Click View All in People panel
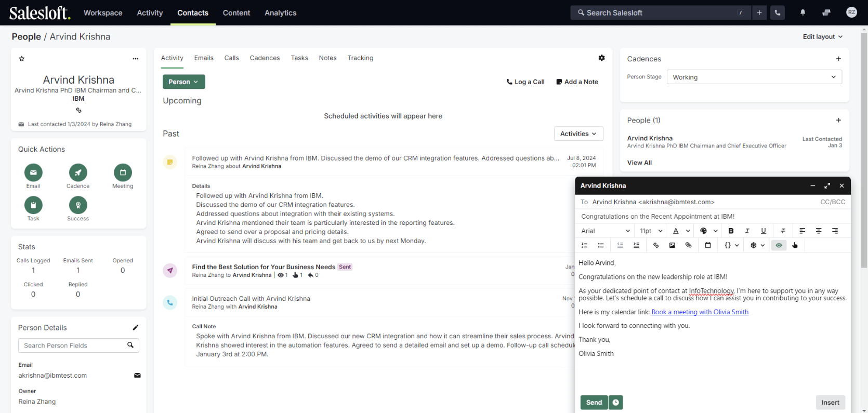868x413 pixels. tap(639, 163)
